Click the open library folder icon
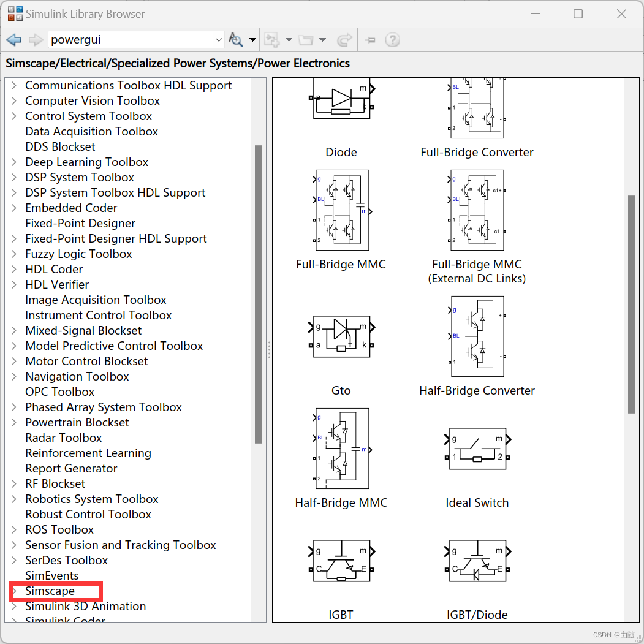 click(x=306, y=40)
